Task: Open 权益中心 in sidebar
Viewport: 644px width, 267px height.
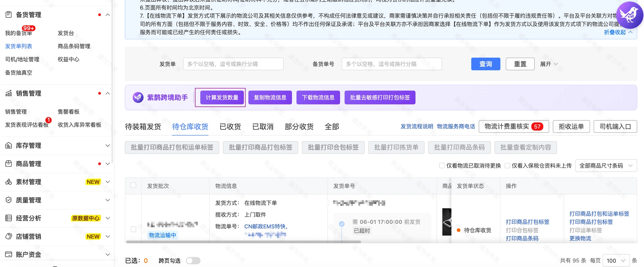Action: [x=68, y=59]
